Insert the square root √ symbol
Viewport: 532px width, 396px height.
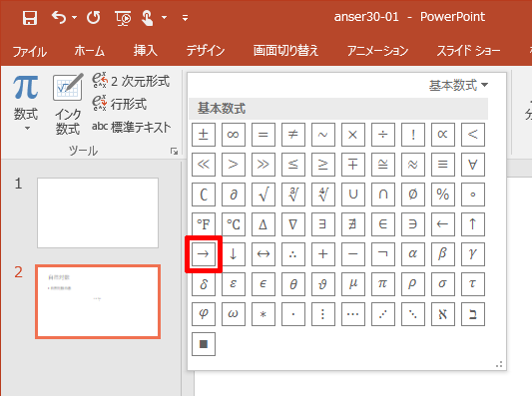click(x=264, y=195)
